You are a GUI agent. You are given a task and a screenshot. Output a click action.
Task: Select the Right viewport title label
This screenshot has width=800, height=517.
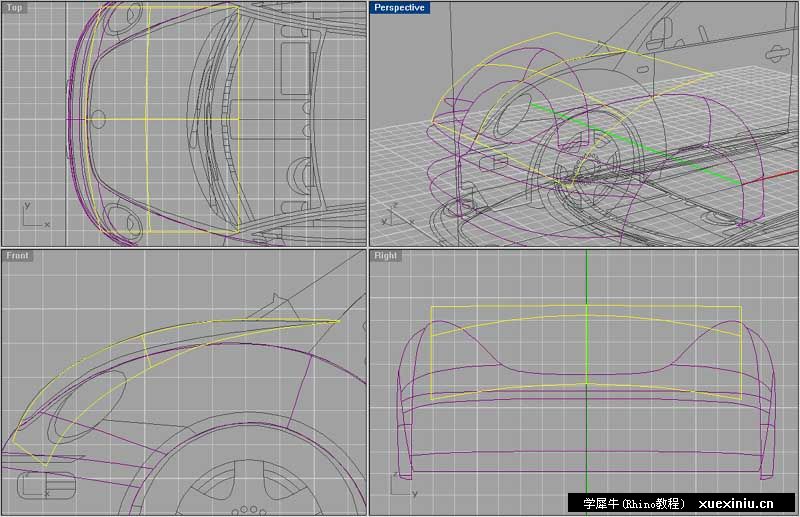click(x=386, y=256)
